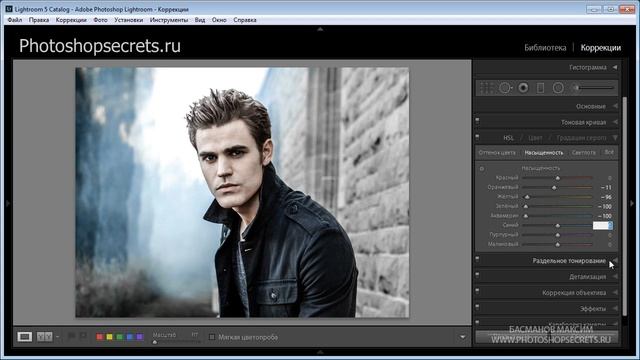Show the left panel arrow

(7, 203)
